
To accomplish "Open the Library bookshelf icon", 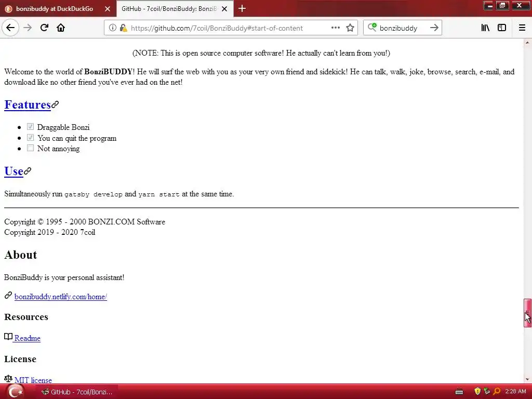I will 485,28.
